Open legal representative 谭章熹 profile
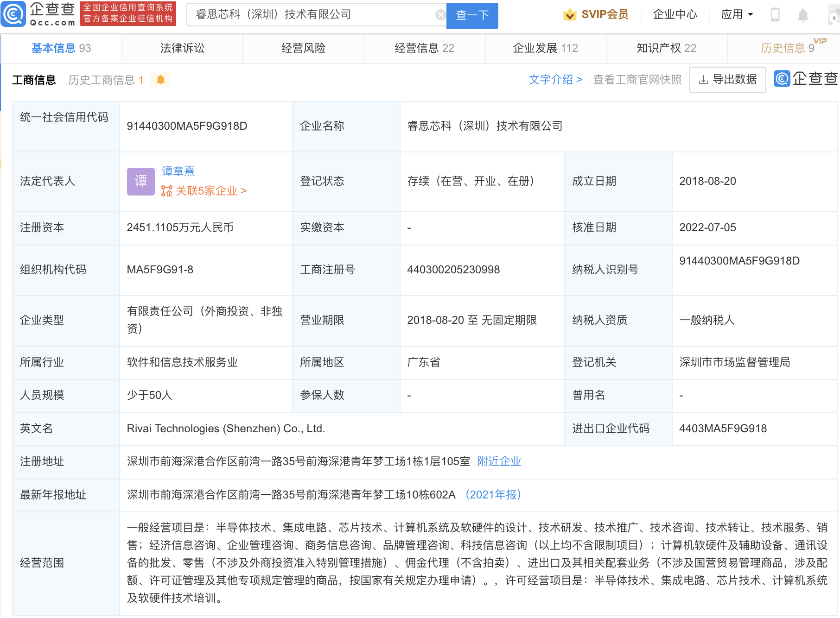 coord(178,171)
